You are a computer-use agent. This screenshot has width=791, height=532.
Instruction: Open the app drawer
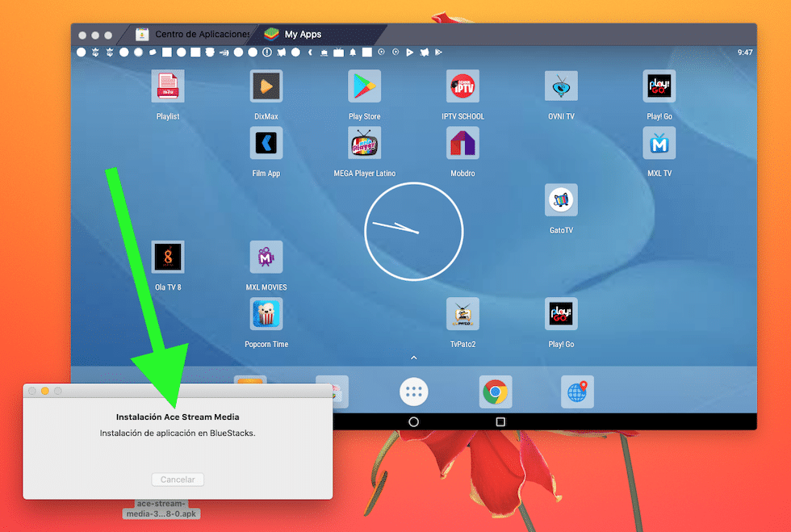coord(413,391)
